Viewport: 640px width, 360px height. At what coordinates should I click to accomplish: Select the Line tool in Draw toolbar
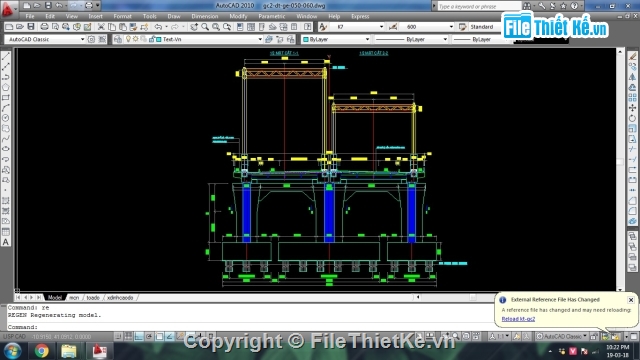click(x=6, y=56)
